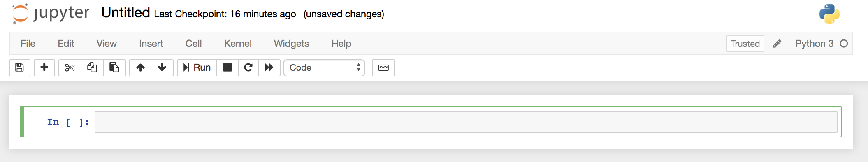Click the Jupyter logo

[51, 13]
